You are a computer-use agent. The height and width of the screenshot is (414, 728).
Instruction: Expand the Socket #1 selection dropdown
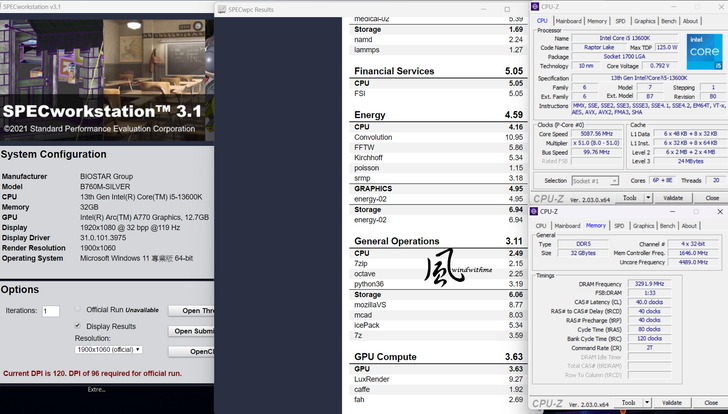(601, 181)
